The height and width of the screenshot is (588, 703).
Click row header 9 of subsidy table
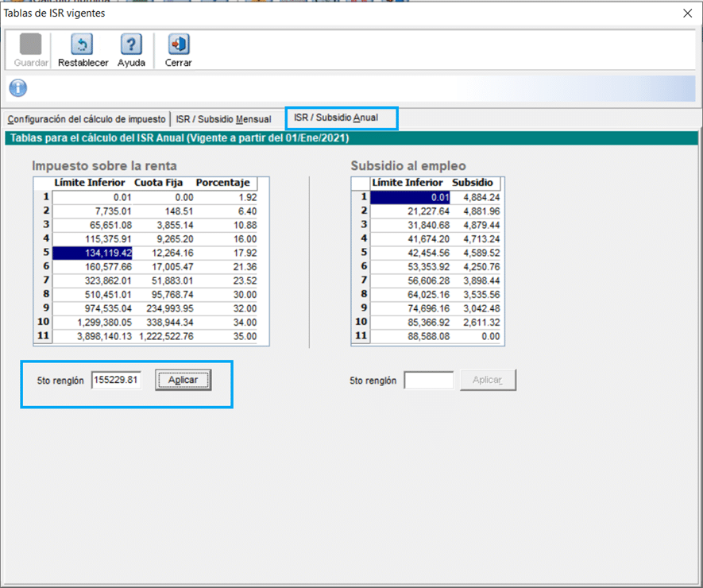[x=361, y=308]
